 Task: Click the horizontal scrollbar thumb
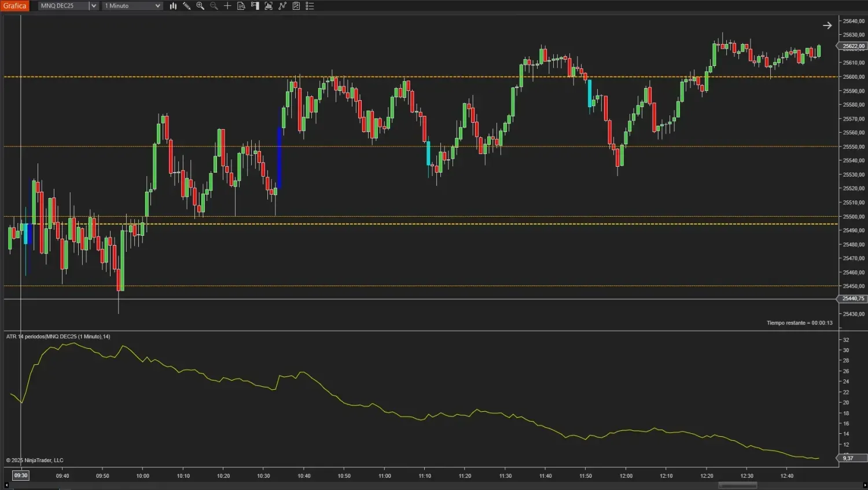coord(737,485)
